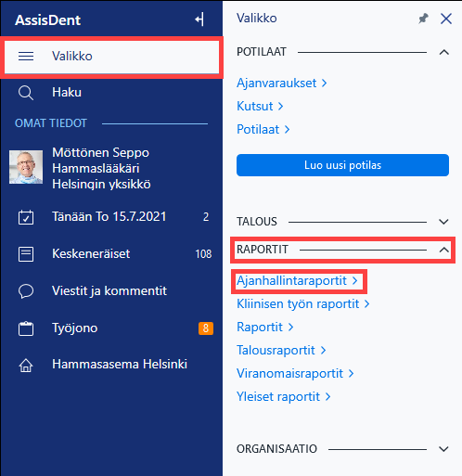
Task: Click Luo uusi potilas button
Action: click(x=342, y=165)
